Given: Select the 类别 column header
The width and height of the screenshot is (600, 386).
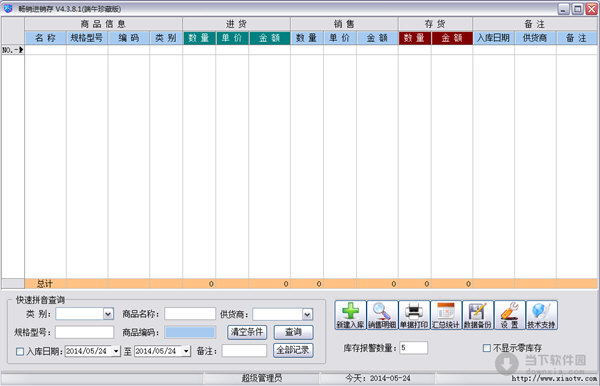Looking at the screenshot, I should tap(166, 38).
